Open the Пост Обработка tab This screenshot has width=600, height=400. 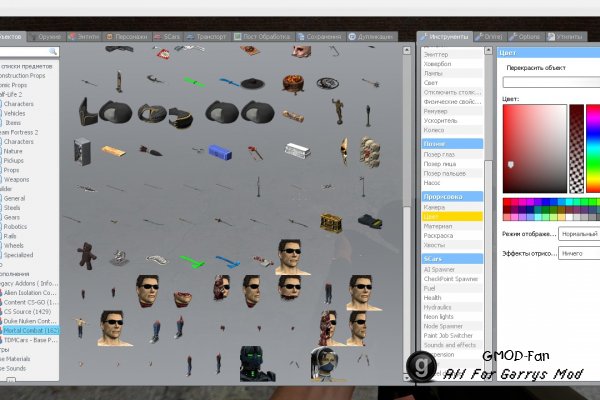262,37
